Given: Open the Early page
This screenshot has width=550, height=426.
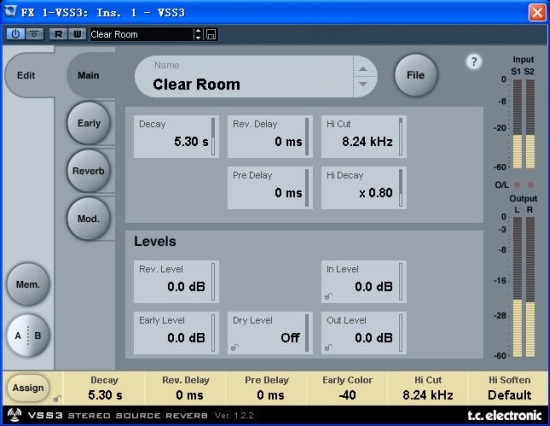Looking at the screenshot, I should pos(88,123).
